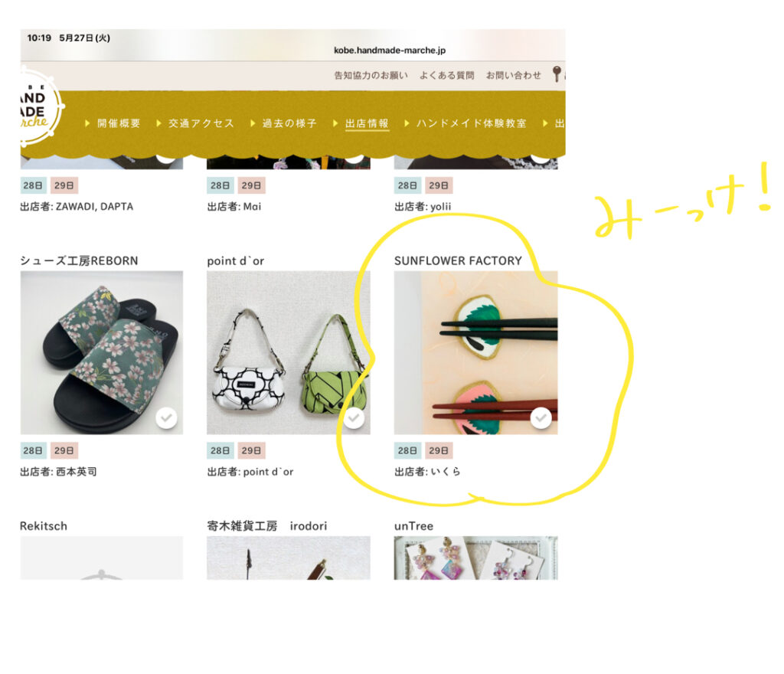This screenshot has height=674, width=784.
Task: Open the 開催概要 menu item
Action: click(119, 123)
